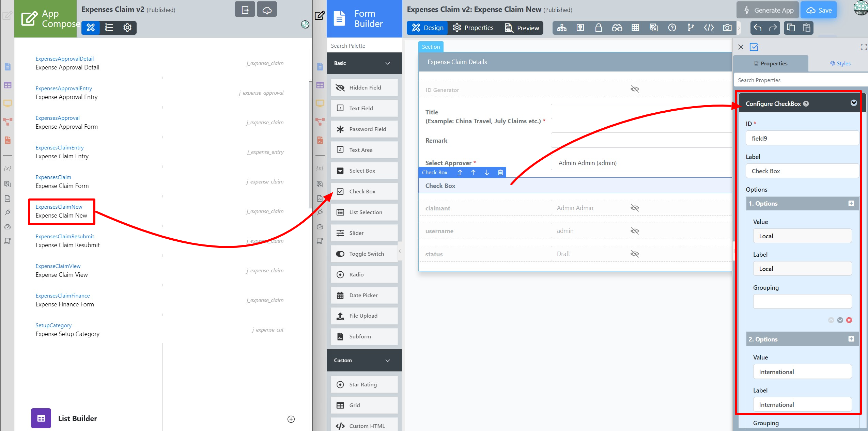The image size is (868, 431).
Task: Click the Save button
Action: [x=819, y=10]
